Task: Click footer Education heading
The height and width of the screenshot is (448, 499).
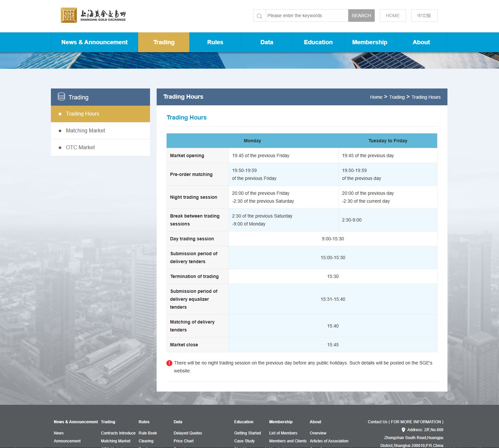Action: pyautogui.click(x=244, y=422)
